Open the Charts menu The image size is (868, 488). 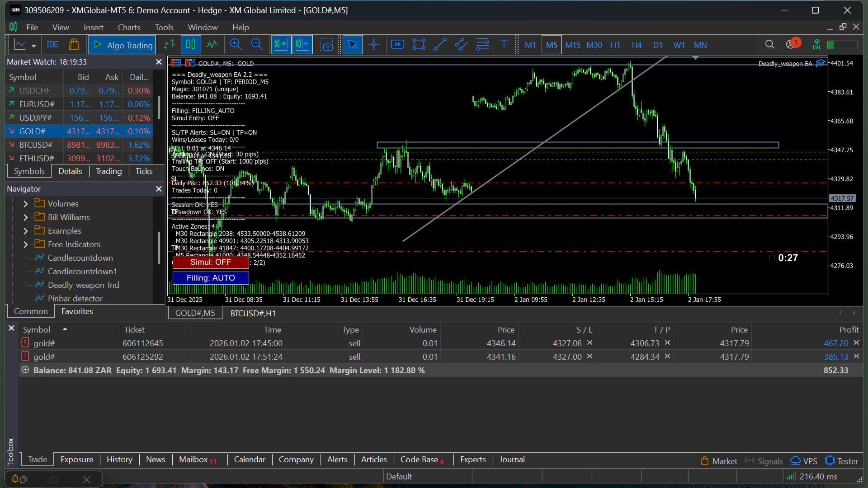pos(129,28)
